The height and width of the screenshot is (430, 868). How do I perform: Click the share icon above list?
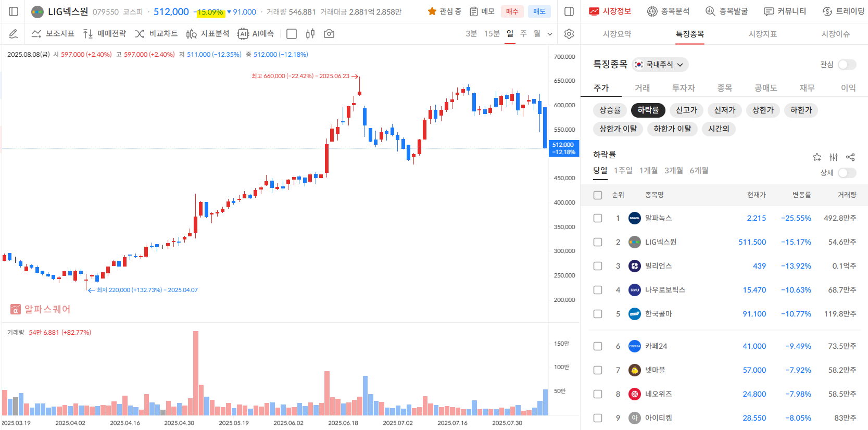click(x=850, y=157)
